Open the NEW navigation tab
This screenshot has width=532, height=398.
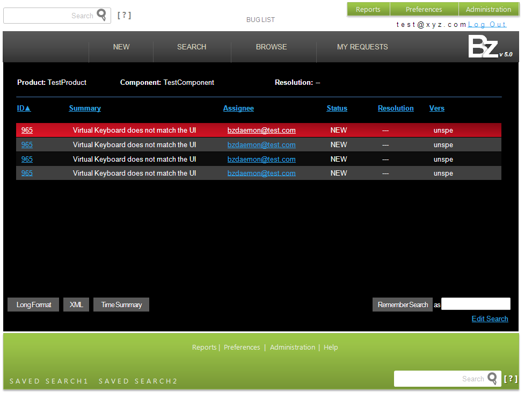tap(121, 47)
